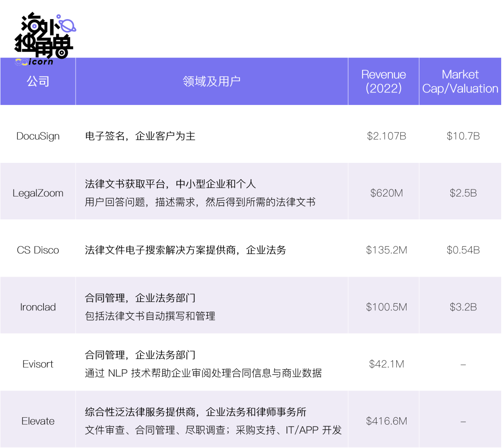The image size is (504, 448).
Task: Select the Market Cap/Valuation header
Action: (460, 82)
